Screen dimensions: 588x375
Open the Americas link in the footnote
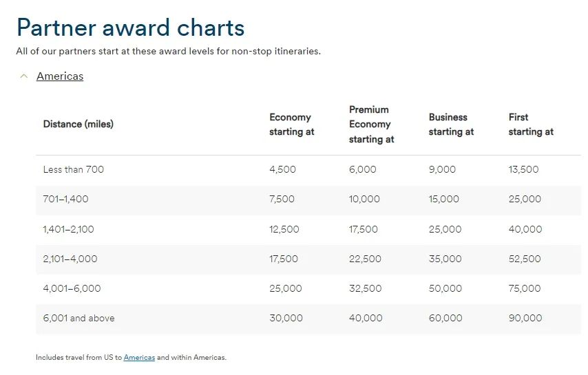139,358
